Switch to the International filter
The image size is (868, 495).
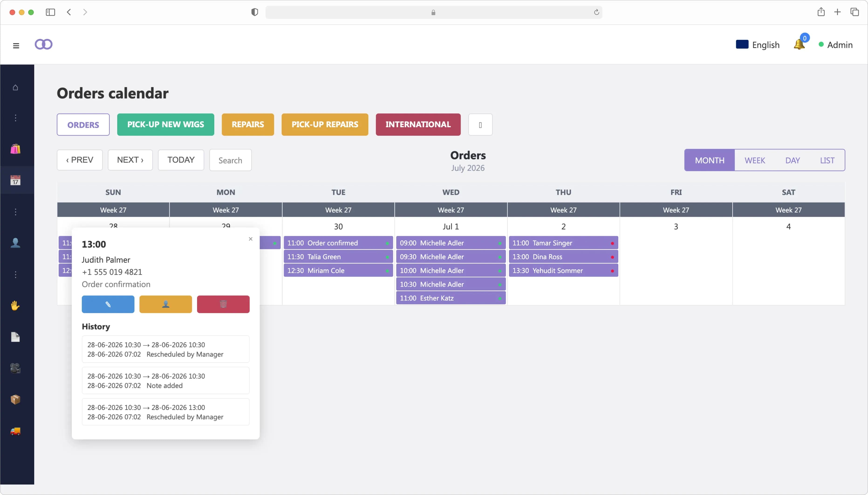(x=418, y=124)
